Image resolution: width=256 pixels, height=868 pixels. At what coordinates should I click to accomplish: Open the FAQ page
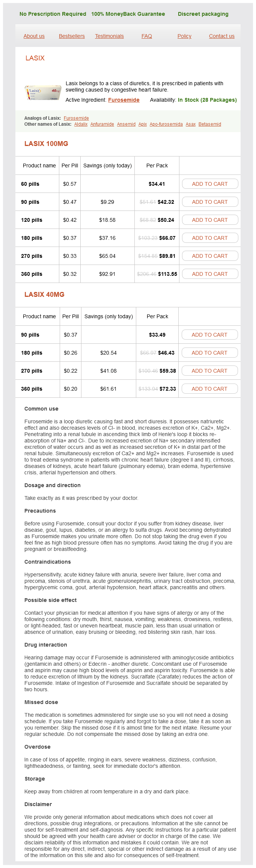tap(147, 36)
